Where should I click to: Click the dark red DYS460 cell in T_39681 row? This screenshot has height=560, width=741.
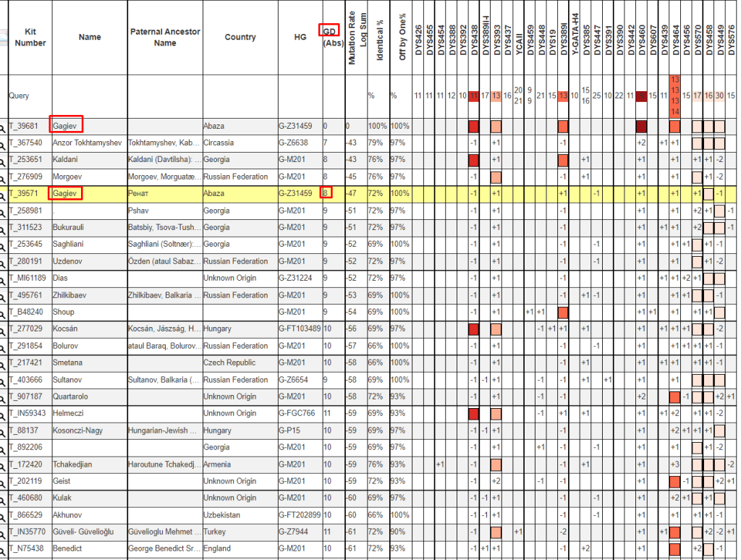tap(641, 127)
